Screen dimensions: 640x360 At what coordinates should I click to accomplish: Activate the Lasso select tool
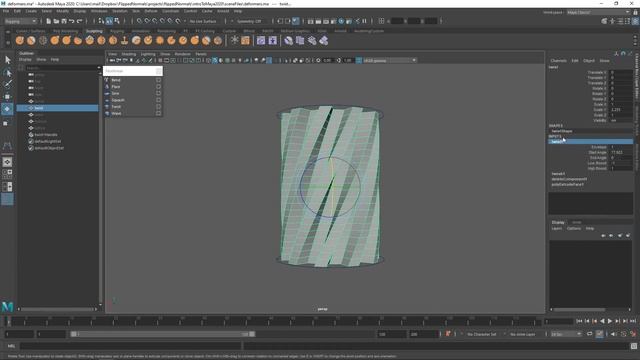click(x=7, y=73)
